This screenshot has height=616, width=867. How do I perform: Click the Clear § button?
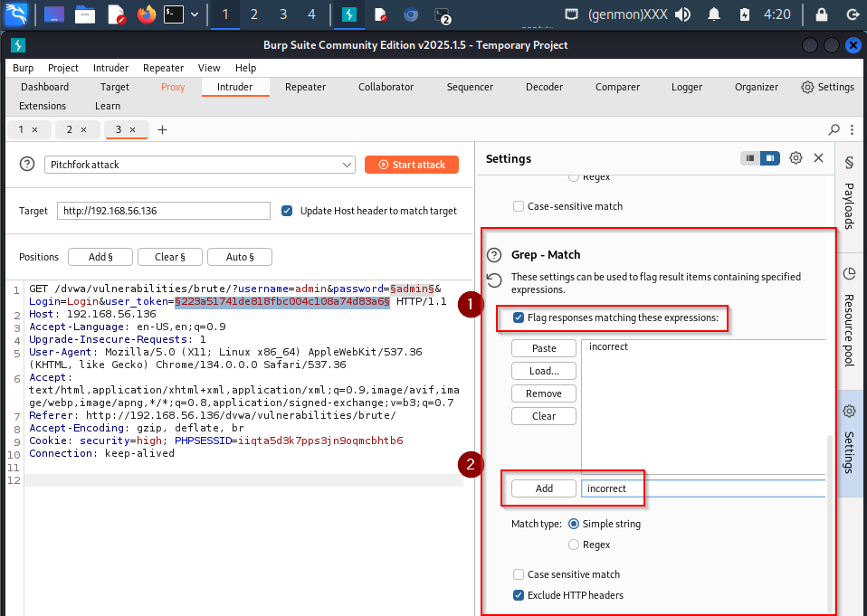pyautogui.click(x=170, y=257)
